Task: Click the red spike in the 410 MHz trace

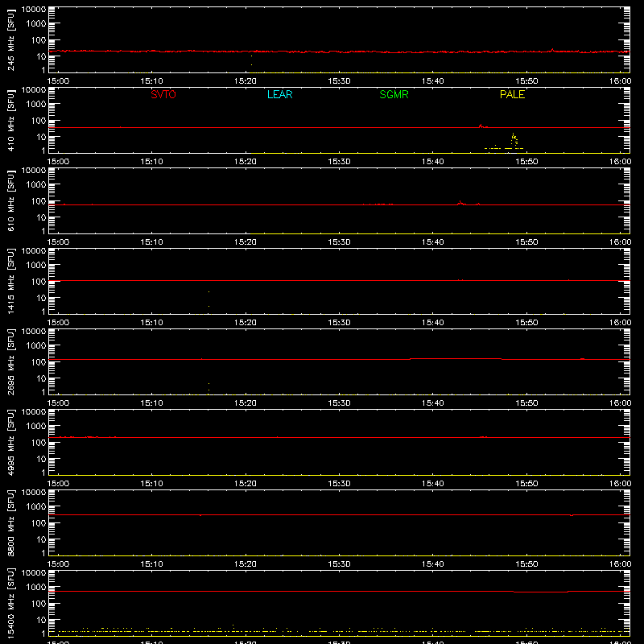Action: point(481,126)
